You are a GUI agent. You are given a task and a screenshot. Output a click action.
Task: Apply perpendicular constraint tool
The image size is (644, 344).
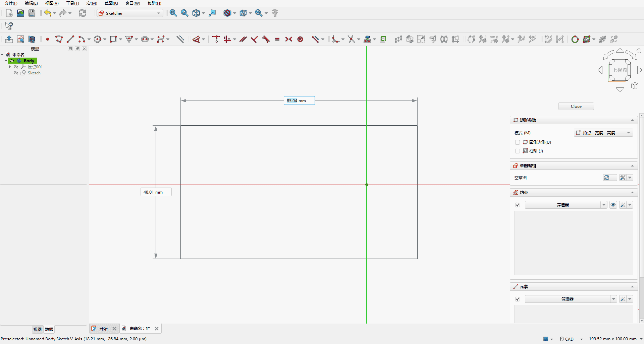click(x=255, y=39)
